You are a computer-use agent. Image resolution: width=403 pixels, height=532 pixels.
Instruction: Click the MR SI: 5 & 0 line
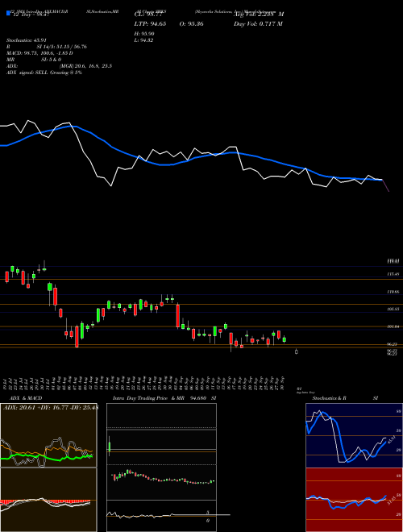point(34,60)
